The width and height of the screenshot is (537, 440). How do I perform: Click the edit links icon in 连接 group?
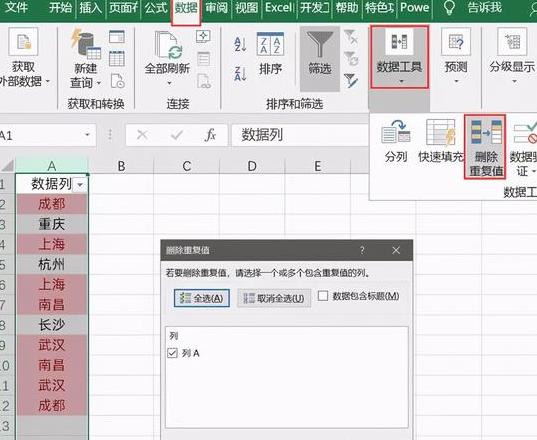[x=203, y=81]
